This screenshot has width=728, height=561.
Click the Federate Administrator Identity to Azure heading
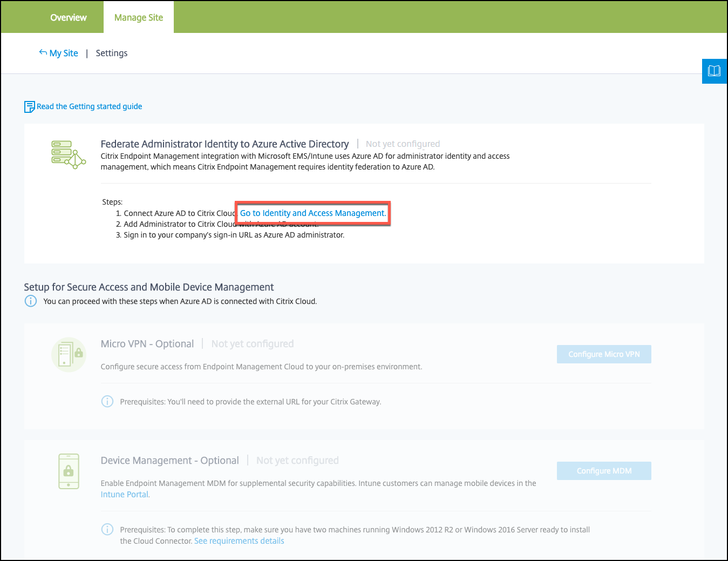[224, 144]
